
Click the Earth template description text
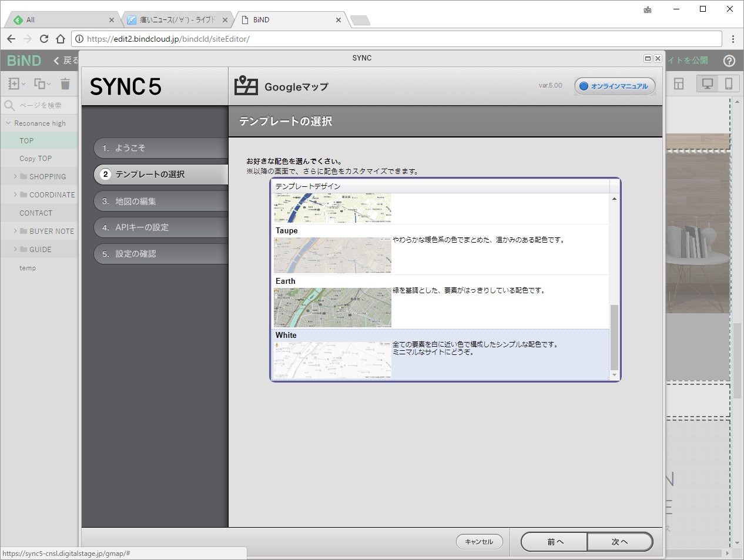point(469,290)
